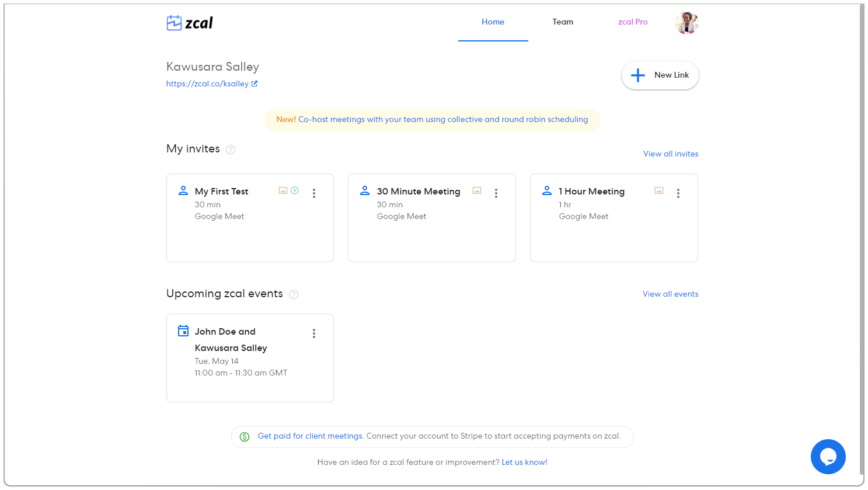This screenshot has height=490, width=868.
Task: Open the My First Test invite title
Action: (222, 192)
